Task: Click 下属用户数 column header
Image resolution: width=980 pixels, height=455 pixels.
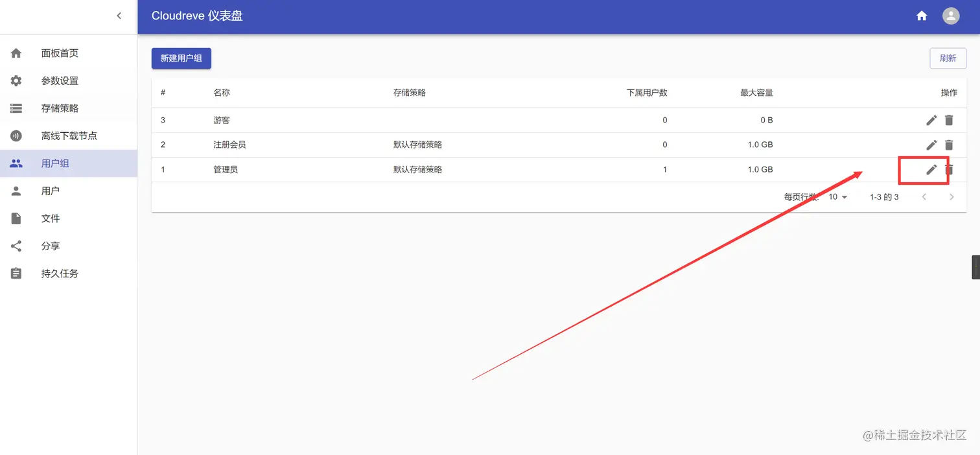Action: point(647,93)
